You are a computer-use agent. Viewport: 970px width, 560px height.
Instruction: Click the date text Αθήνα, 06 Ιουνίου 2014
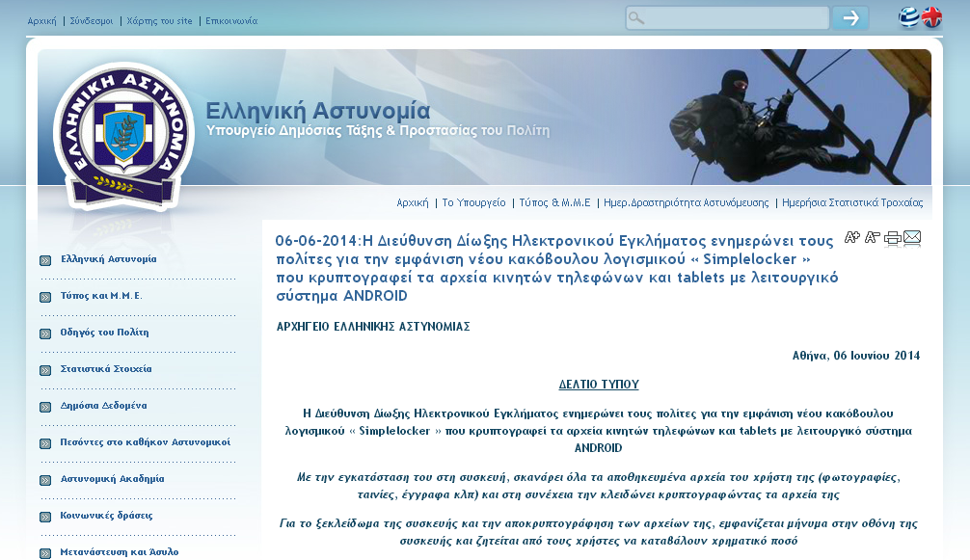tap(856, 356)
